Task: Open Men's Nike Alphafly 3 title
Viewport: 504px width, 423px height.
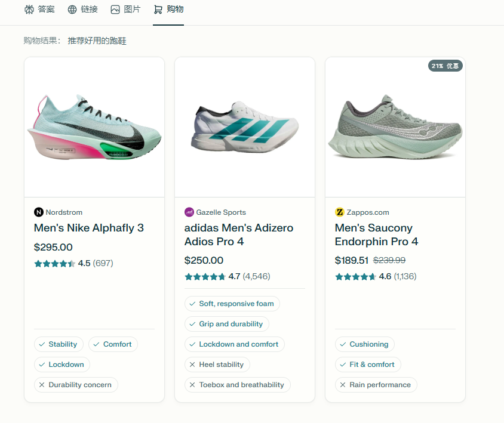Action: [89, 228]
